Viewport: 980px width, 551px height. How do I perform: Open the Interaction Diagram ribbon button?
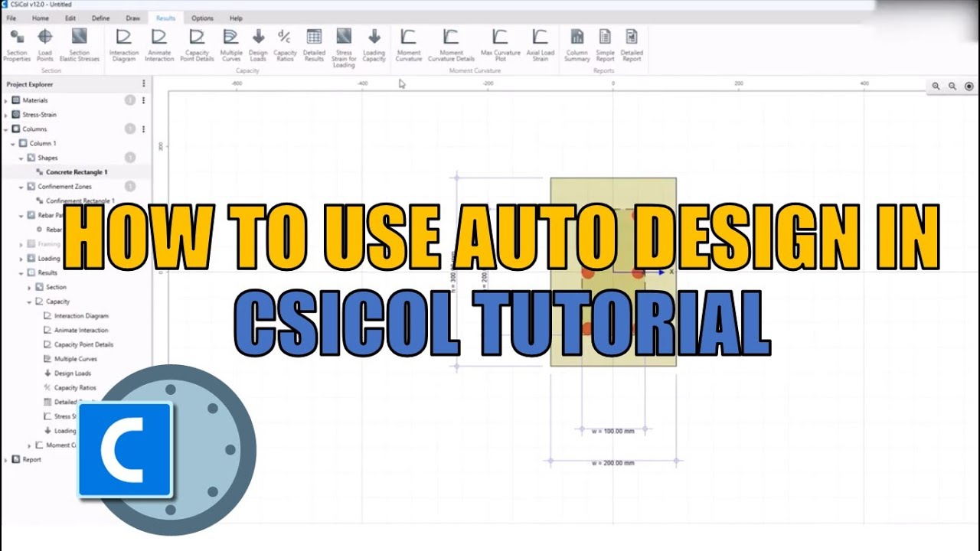[x=123, y=45]
